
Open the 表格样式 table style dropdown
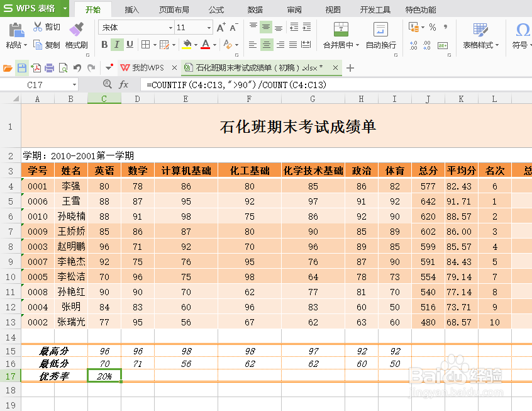479,38
